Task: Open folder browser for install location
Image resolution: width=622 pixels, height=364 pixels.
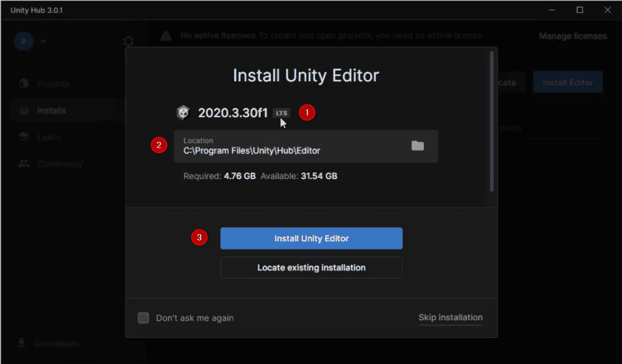Action: pyautogui.click(x=417, y=146)
